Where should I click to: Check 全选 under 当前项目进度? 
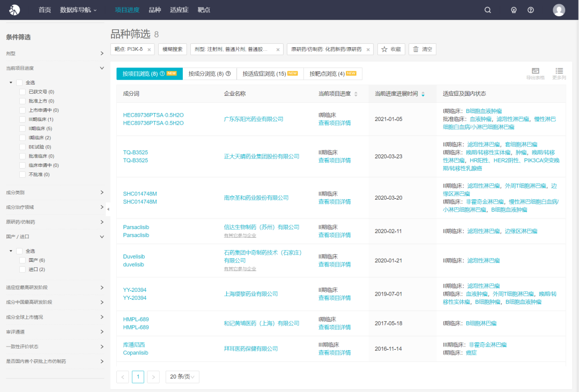click(20, 82)
